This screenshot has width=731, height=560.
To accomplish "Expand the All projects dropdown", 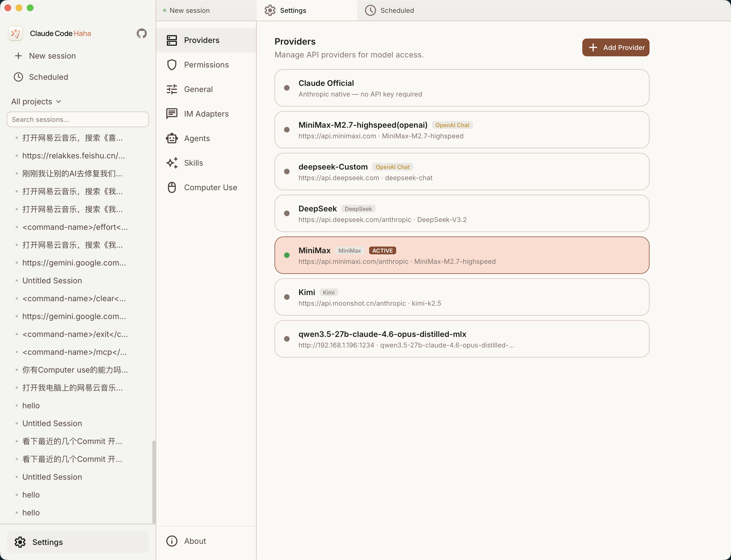I will point(36,101).
